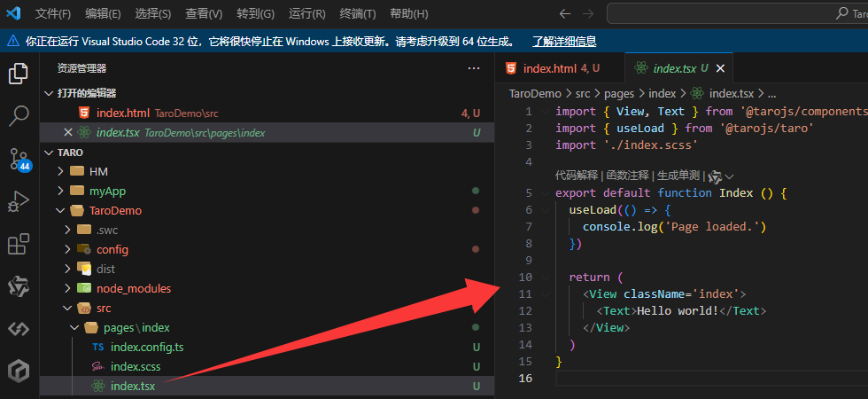Close index.tsx in Open Editors list

point(68,132)
